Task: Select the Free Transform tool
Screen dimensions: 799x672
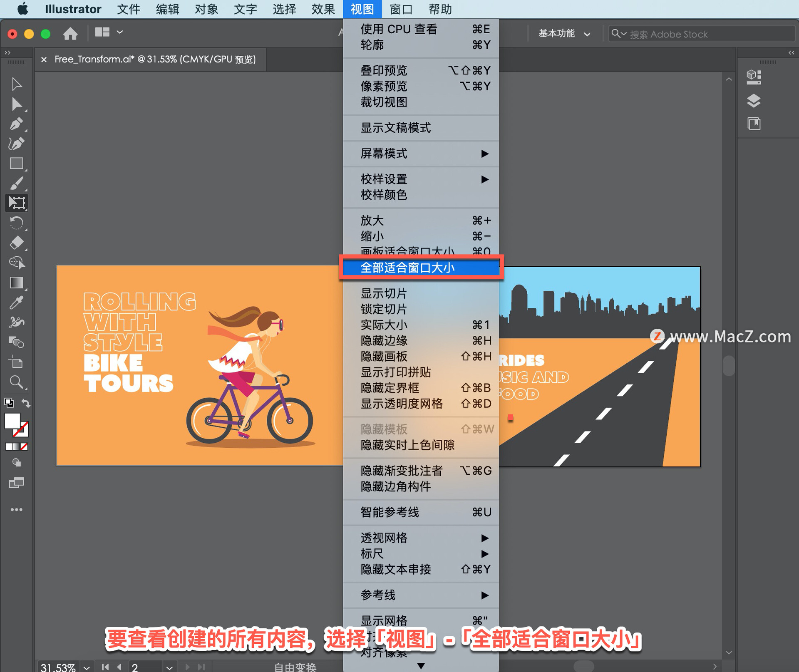Action: [x=17, y=203]
